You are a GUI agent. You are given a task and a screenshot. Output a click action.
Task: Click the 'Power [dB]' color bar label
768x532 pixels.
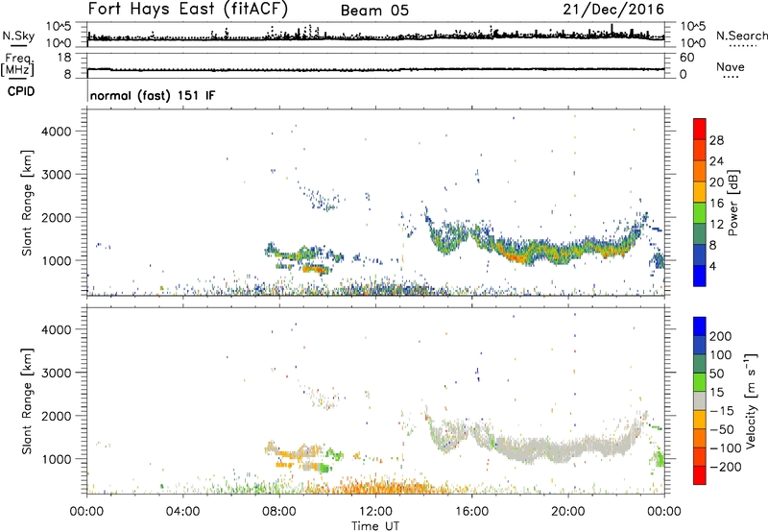click(x=733, y=203)
